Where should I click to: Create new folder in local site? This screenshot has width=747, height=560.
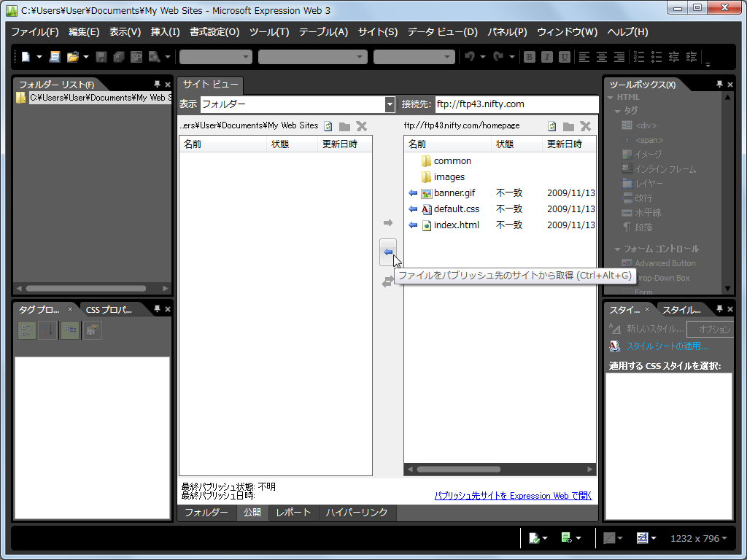(344, 126)
